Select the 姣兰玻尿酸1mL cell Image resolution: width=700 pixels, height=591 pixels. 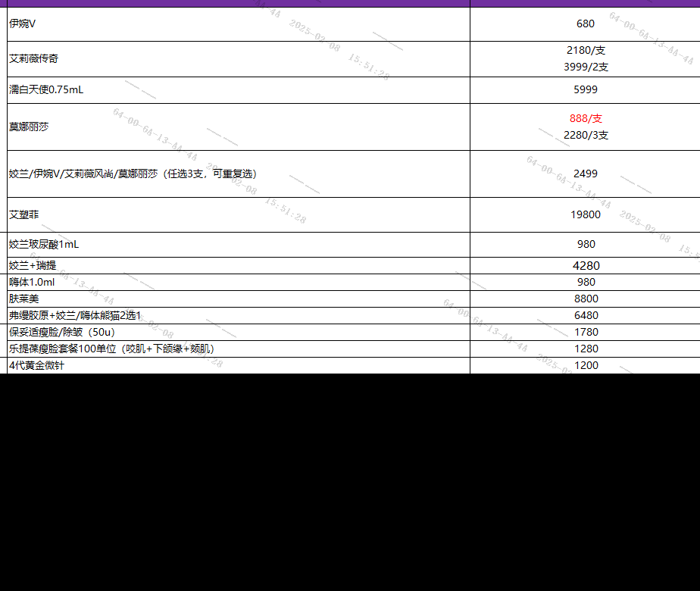click(239, 245)
